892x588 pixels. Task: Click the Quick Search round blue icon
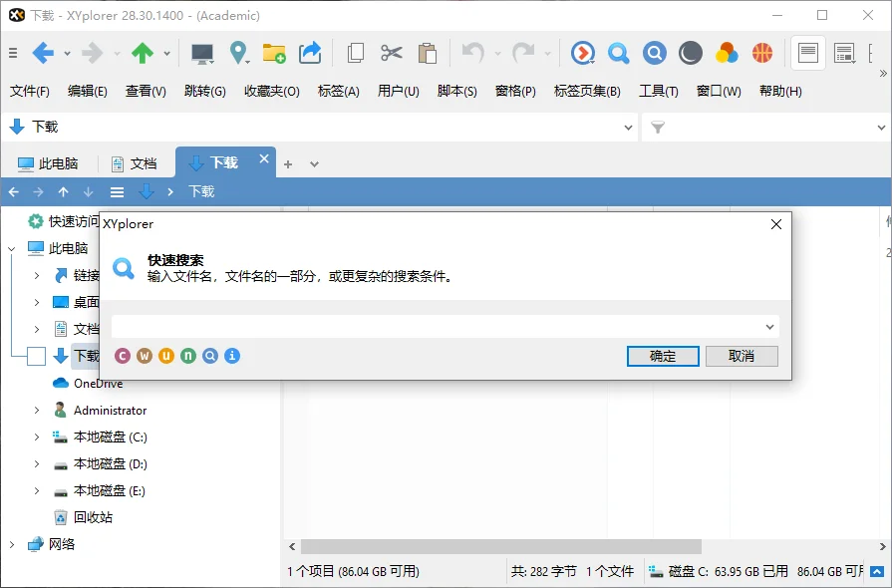pyautogui.click(x=654, y=53)
